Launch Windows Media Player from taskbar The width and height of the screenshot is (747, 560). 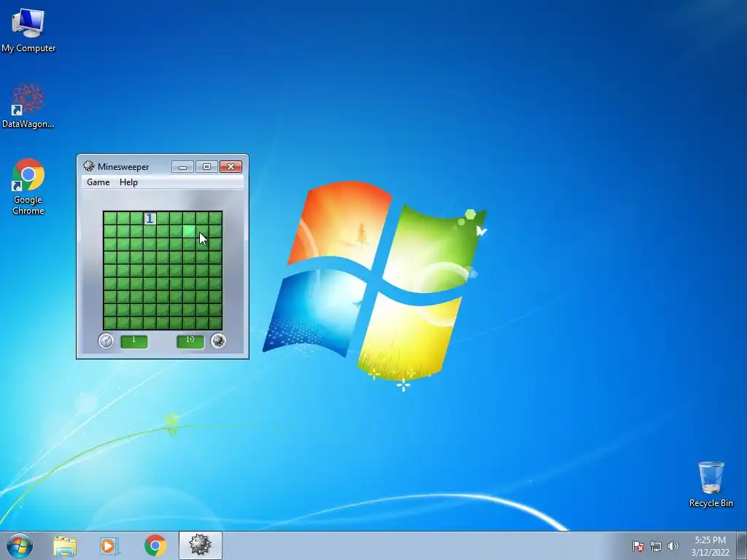(109, 545)
